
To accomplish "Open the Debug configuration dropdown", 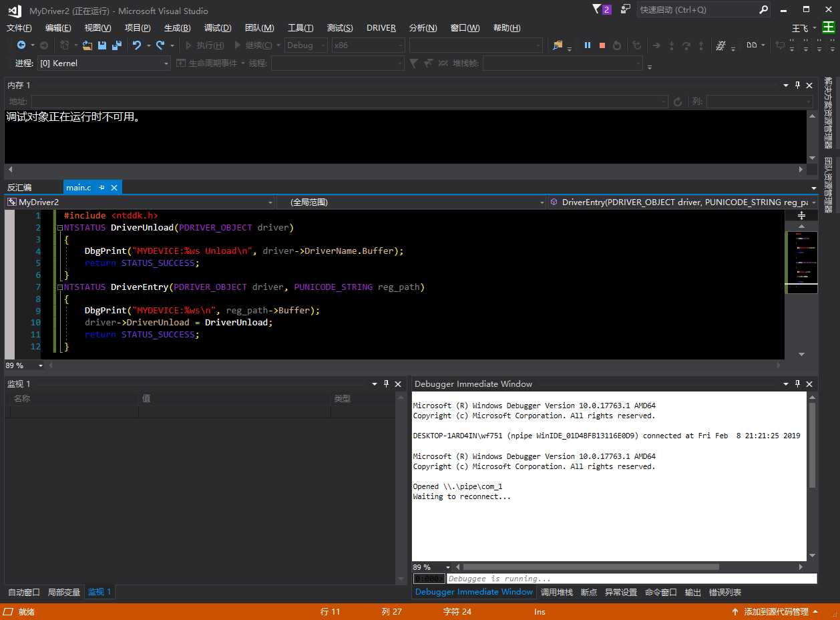I will coord(306,45).
